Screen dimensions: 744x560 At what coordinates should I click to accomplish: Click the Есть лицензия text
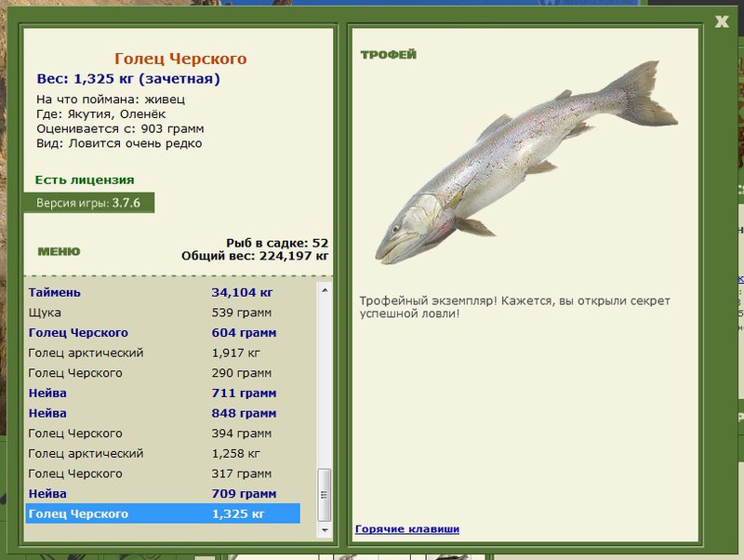coord(85,180)
